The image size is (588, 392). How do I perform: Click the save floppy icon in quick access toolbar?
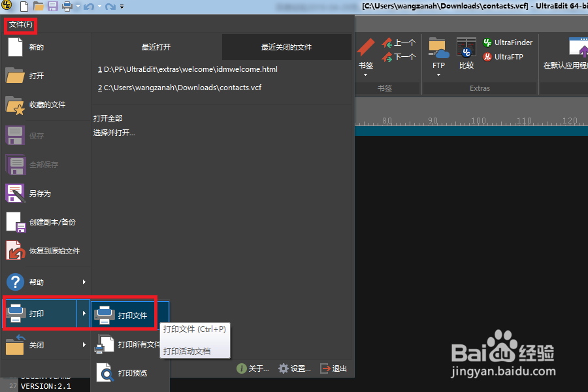[x=52, y=6]
